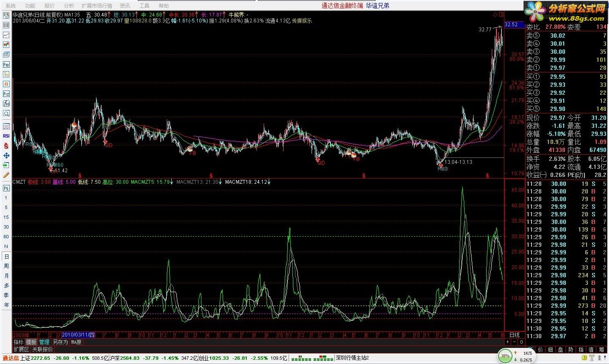Select the 年 yearly period

6,305
